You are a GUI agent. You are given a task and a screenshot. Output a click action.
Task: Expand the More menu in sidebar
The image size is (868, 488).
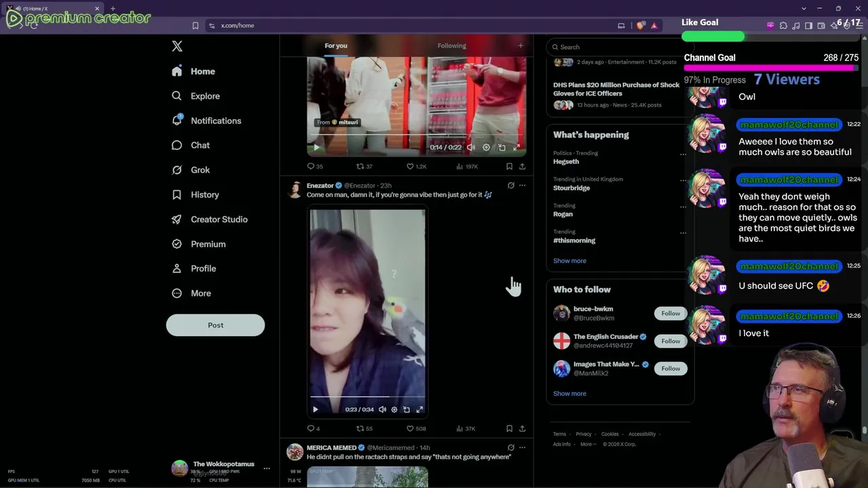click(191, 293)
